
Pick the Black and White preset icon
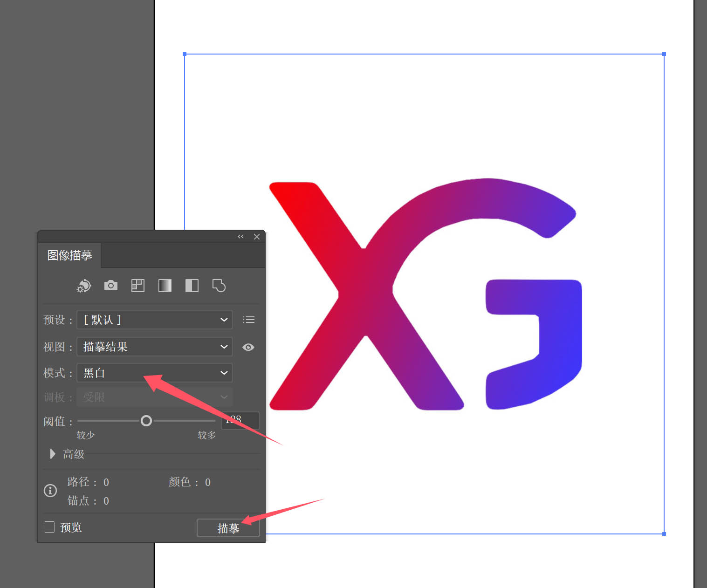[192, 286]
